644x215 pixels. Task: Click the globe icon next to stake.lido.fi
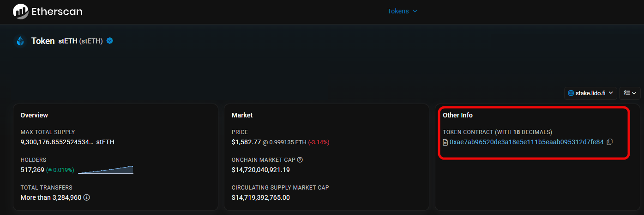[571, 93]
